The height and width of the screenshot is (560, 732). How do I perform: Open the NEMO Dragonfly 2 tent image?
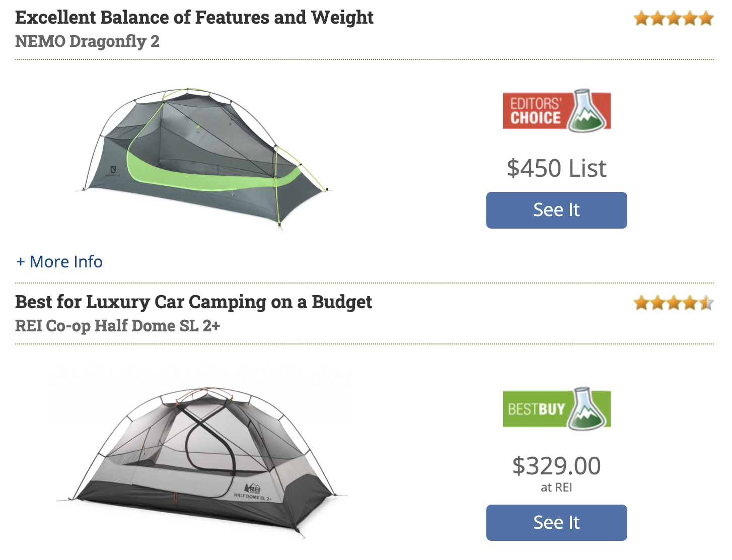pyautogui.click(x=204, y=158)
